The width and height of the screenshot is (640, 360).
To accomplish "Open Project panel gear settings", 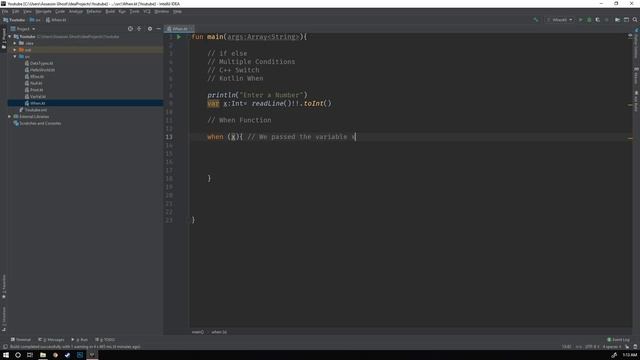I will tap(150, 29).
